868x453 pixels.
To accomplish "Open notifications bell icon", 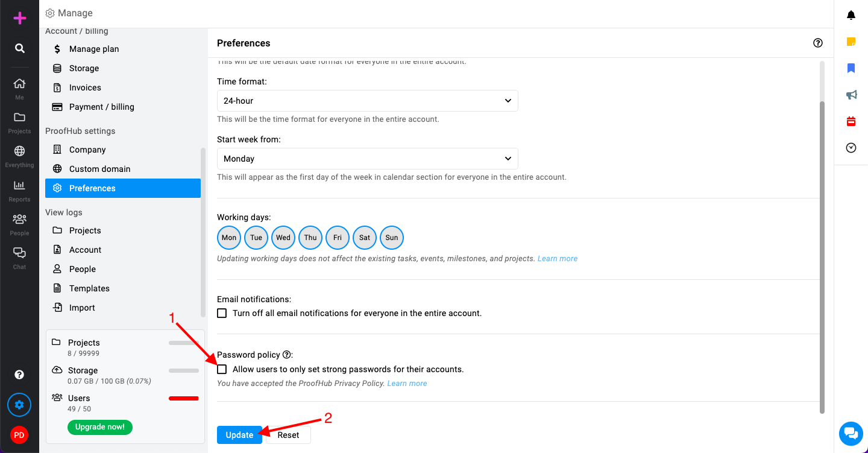I will point(851,15).
